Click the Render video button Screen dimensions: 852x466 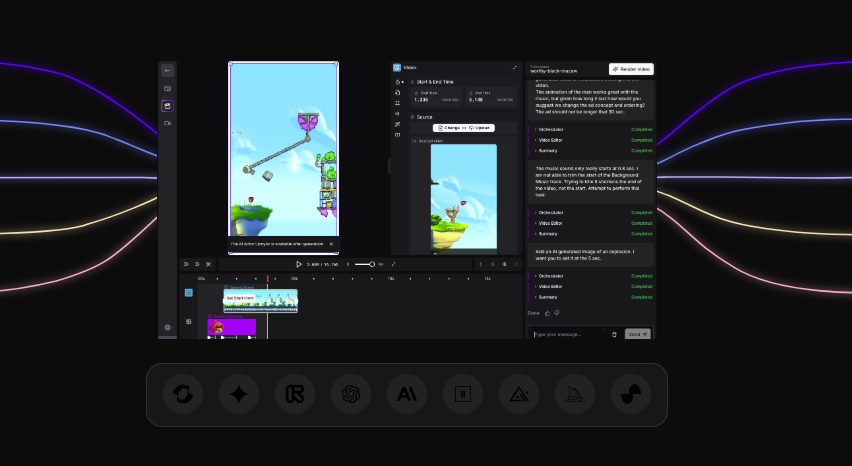click(x=631, y=69)
